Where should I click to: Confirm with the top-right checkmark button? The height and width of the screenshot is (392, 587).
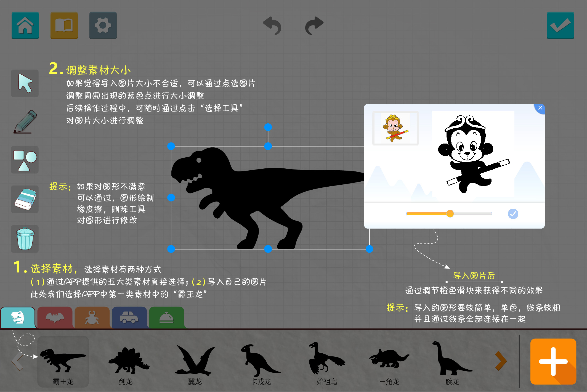coord(561,25)
